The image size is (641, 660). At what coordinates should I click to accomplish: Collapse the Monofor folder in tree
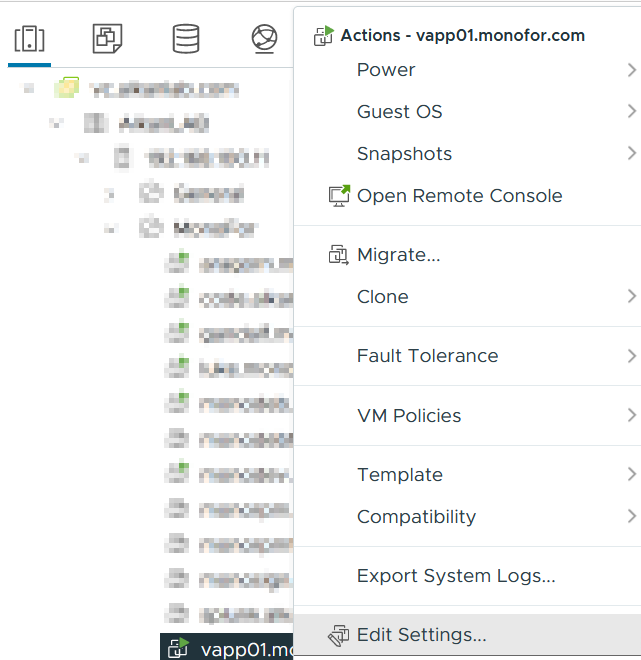tap(110, 228)
